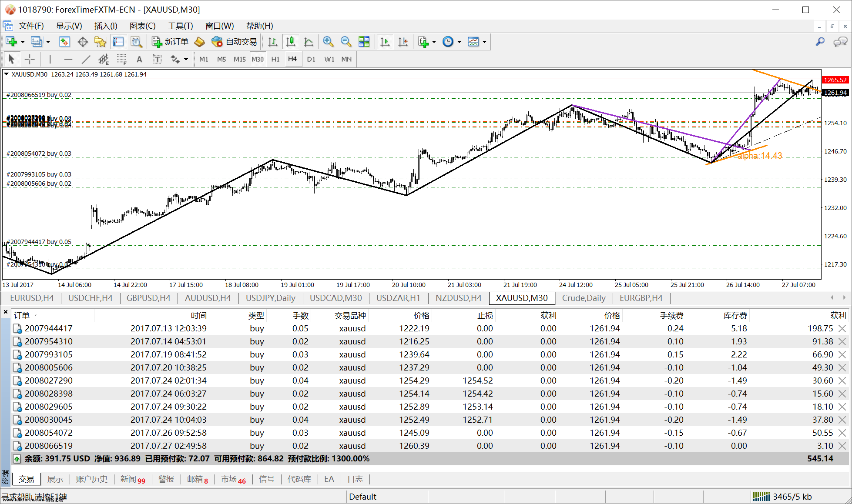Image resolution: width=852 pixels, height=504 pixels.
Task: Close the terminal panel X button
Action: [6, 312]
